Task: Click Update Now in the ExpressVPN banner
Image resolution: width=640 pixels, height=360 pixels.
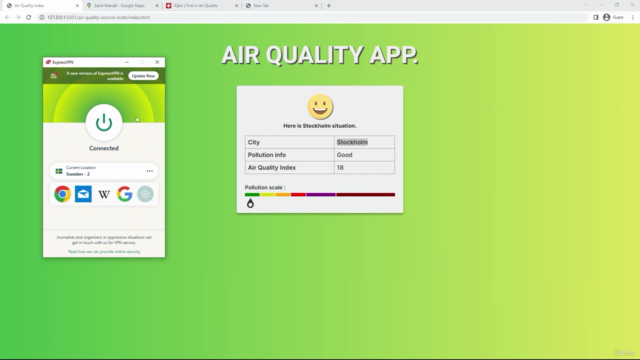Action: tap(143, 76)
